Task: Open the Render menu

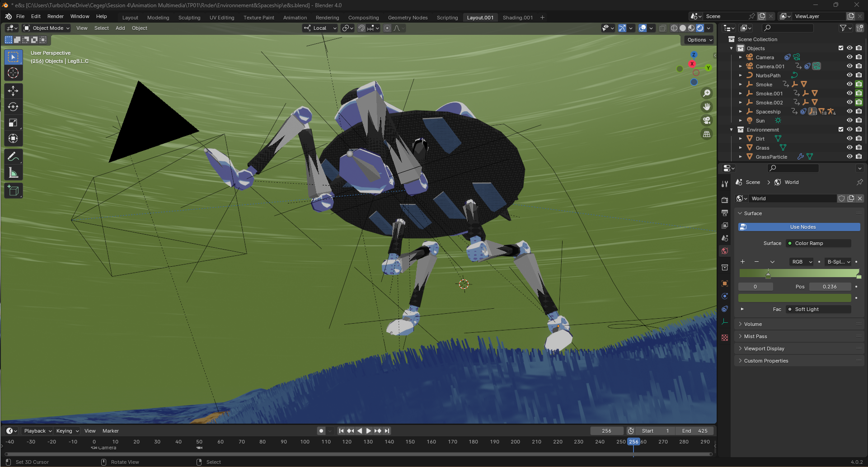Action: click(55, 16)
